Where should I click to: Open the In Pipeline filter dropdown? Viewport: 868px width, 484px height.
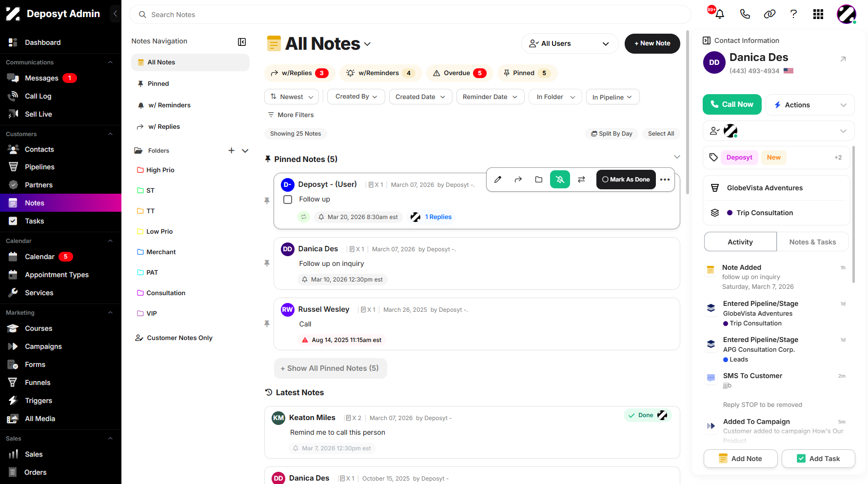612,97
